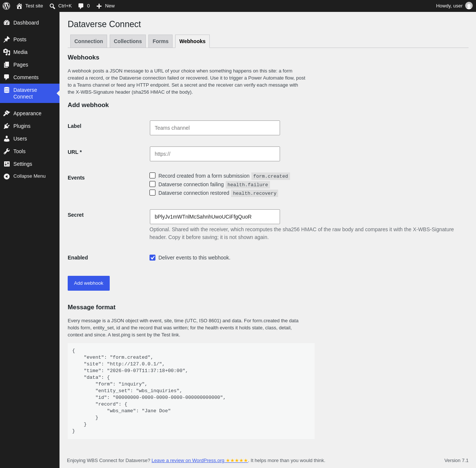Click the comments bubble in admin bar

(x=81, y=6)
